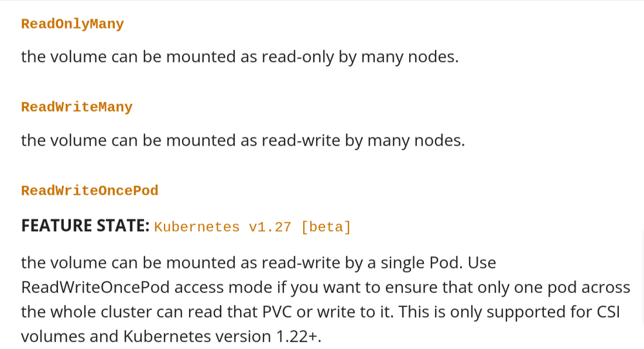Click the [beta] feature state tag

[326, 227]
